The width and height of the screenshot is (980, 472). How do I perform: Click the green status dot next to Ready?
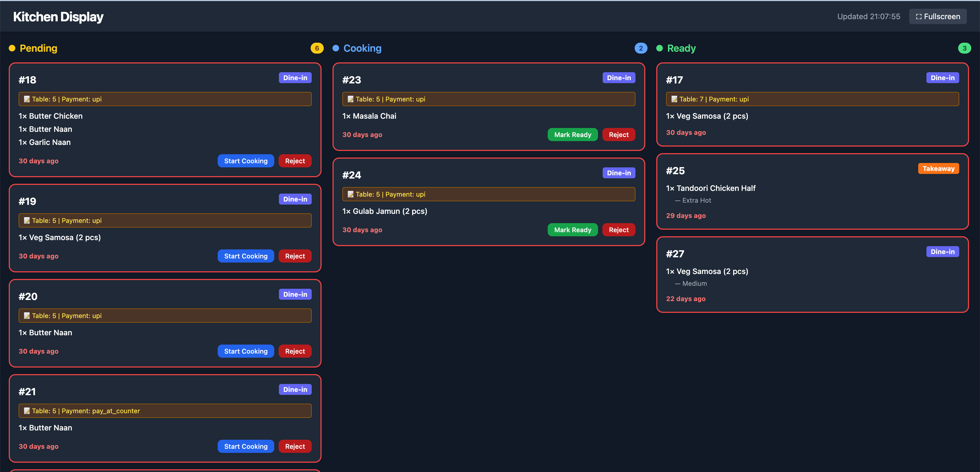(659, 48)
